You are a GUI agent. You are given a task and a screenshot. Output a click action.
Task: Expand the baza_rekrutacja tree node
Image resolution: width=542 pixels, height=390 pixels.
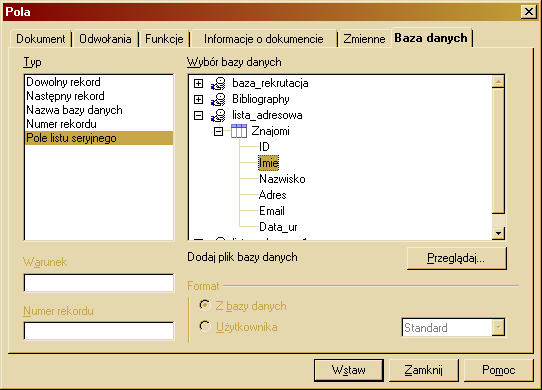point(198,83)
